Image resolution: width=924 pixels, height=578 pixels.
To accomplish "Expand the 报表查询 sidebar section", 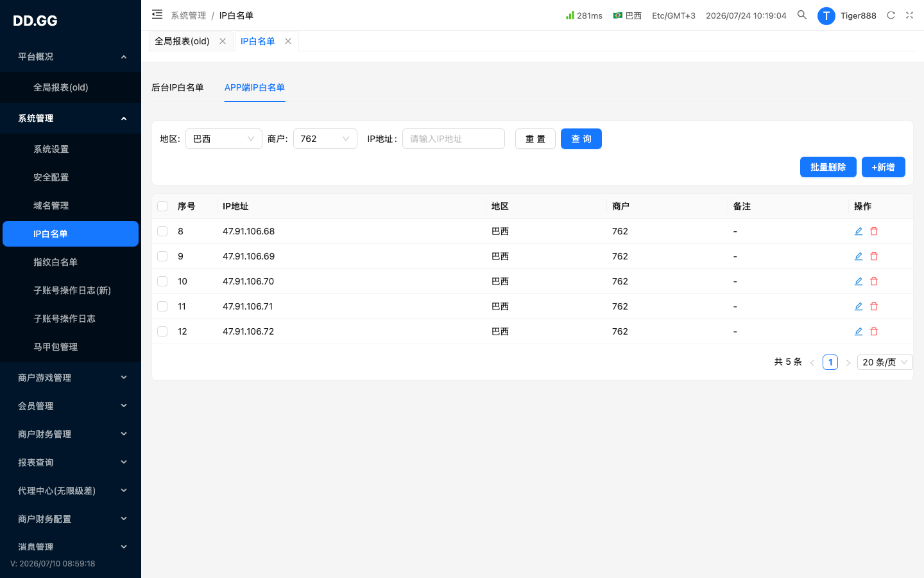I will (x=71, y=462).
